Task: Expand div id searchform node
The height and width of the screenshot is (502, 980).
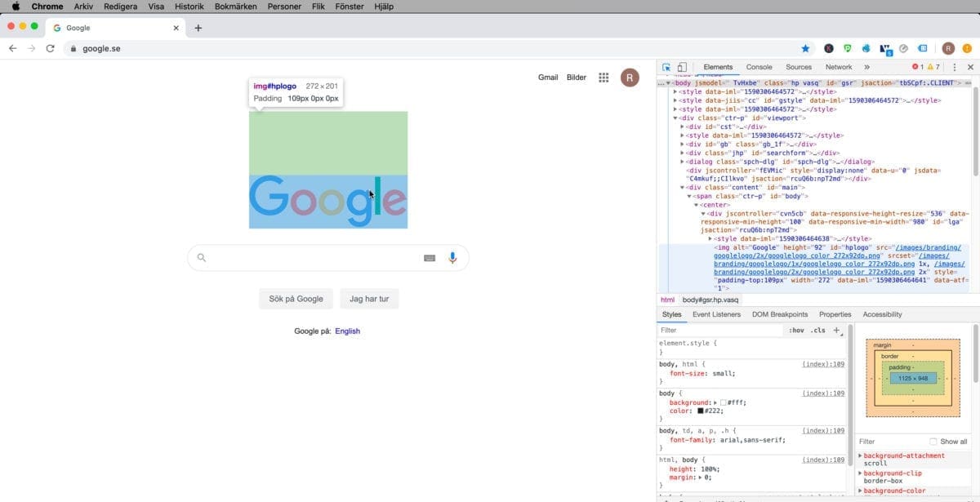Action: (683, 153)
